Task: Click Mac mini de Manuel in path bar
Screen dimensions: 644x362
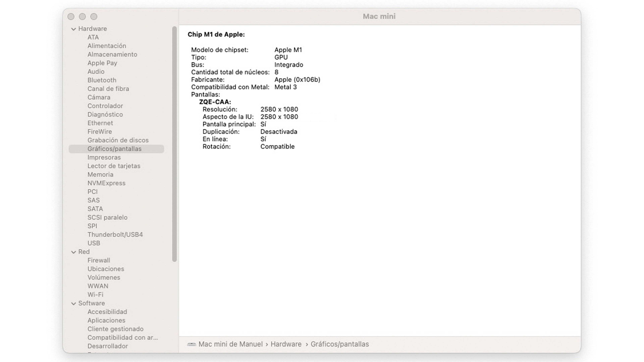Action: (230, 344)
